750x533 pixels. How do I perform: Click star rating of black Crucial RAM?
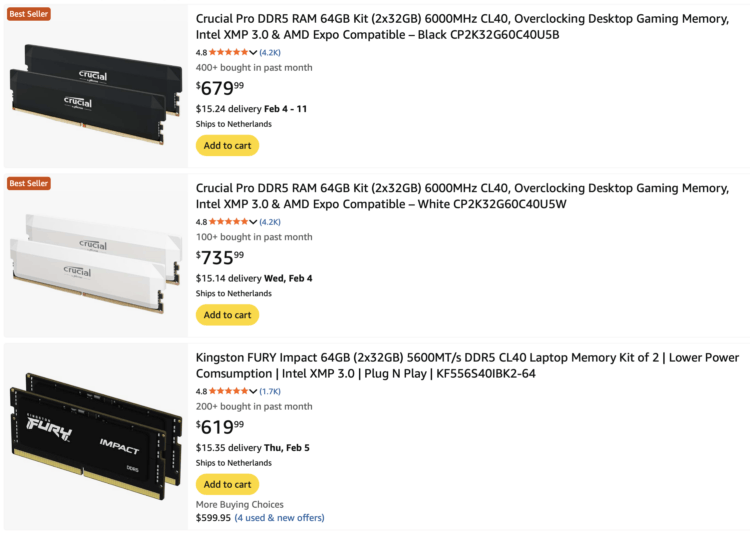click(228, 52)
